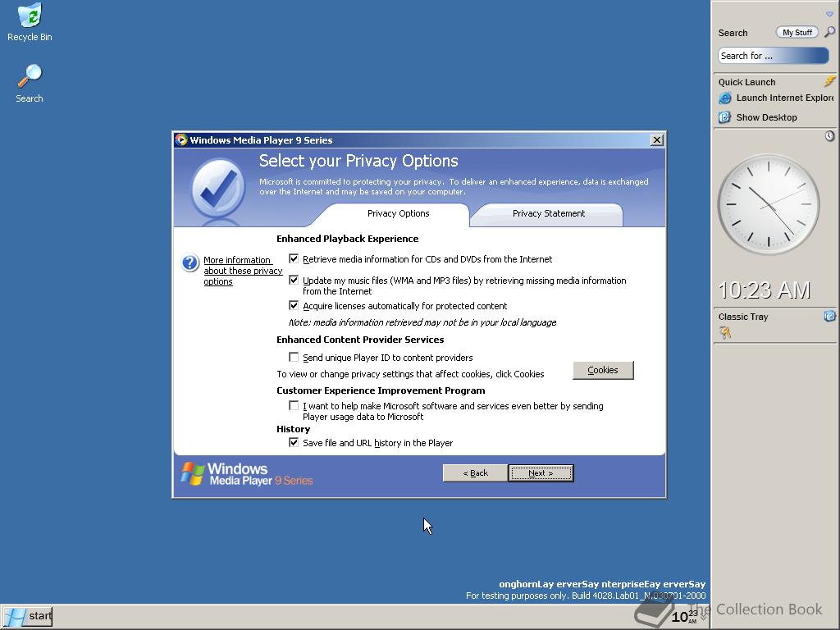
Task: Click the Quick Launch header text
Action: [746, 82]
